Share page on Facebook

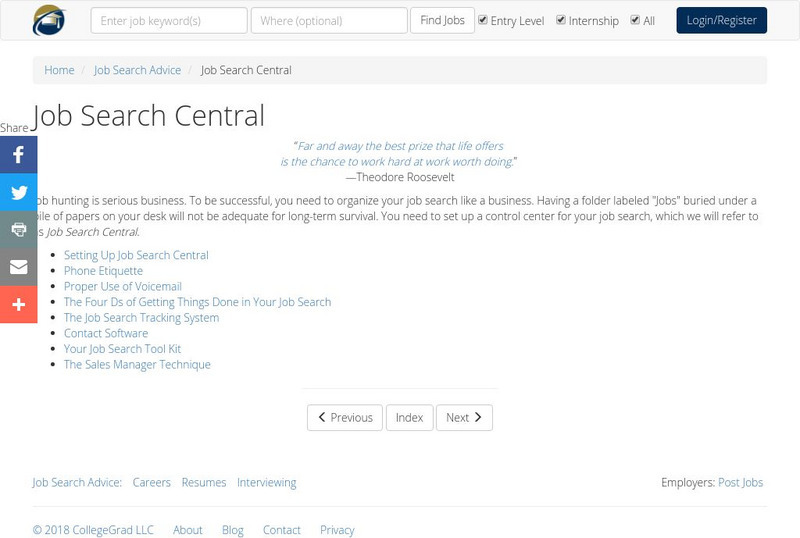18,155
